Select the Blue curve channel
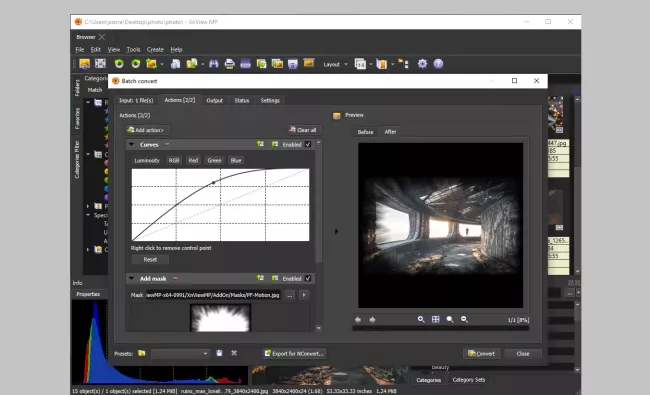Viewport: 650px width, 395px height. pos(236,160)
